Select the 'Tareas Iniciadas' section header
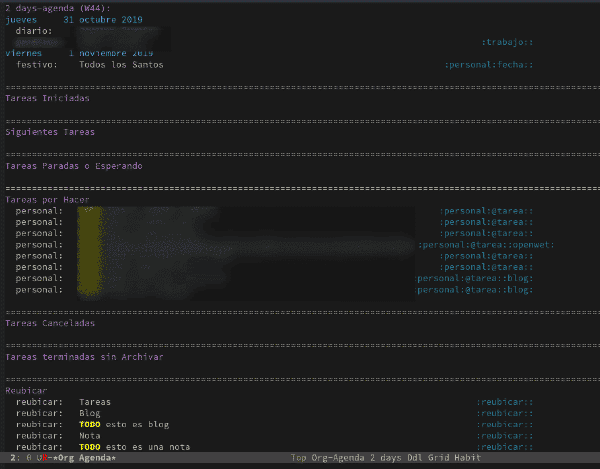This screenshot has height=469, width=600. [x=47, y=98]
